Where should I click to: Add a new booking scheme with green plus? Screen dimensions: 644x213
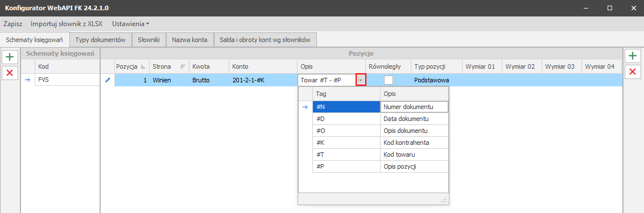(10, 57)
